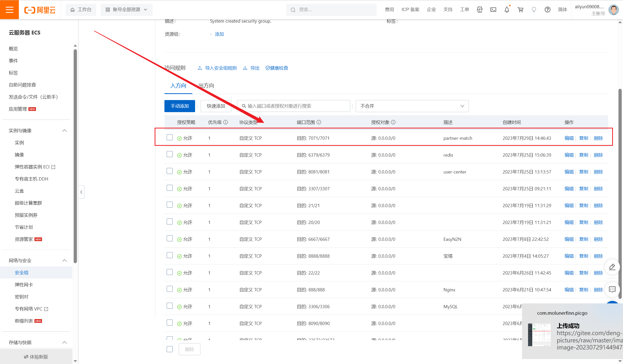Click the main page vertical scrollbar
The width and height of the screenshot is (623, 364).
[620, 194]
